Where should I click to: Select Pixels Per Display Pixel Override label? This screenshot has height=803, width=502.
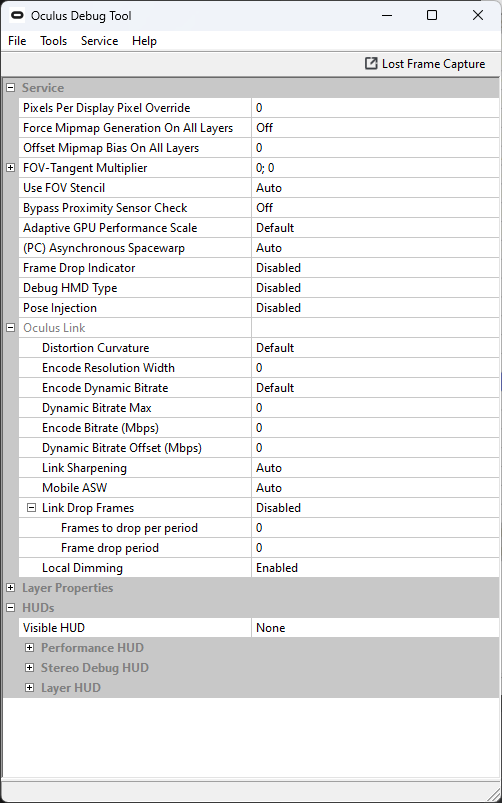pos(107,108)
